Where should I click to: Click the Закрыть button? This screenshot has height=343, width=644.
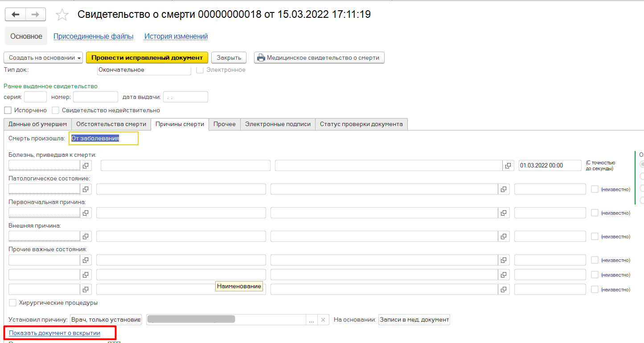pos(229,57)
